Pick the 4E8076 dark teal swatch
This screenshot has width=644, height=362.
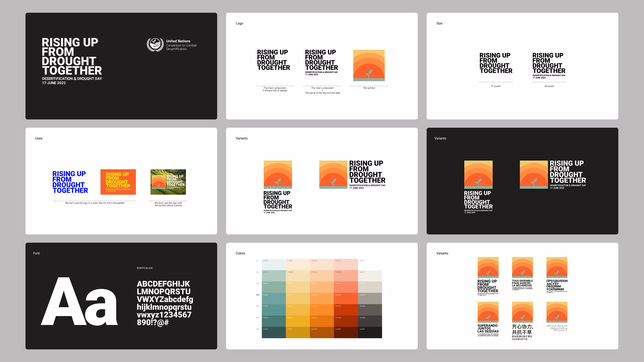pos(274,321)
